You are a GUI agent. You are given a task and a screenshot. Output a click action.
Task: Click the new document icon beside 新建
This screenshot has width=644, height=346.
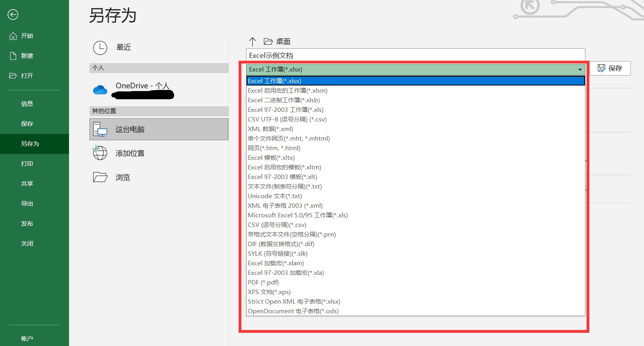point(13,56)
